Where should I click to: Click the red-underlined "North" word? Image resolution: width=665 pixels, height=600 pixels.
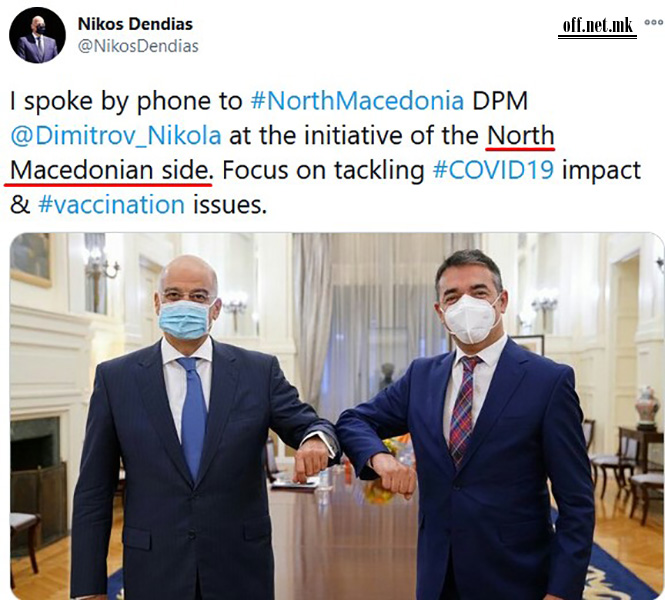[x=520, y=136]
